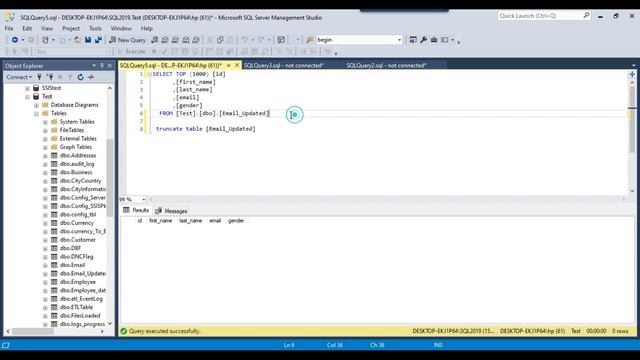Select dbo.Email table in tree
Image resolution: width=640 pixels, height=360 pixels.
[72, 265]
